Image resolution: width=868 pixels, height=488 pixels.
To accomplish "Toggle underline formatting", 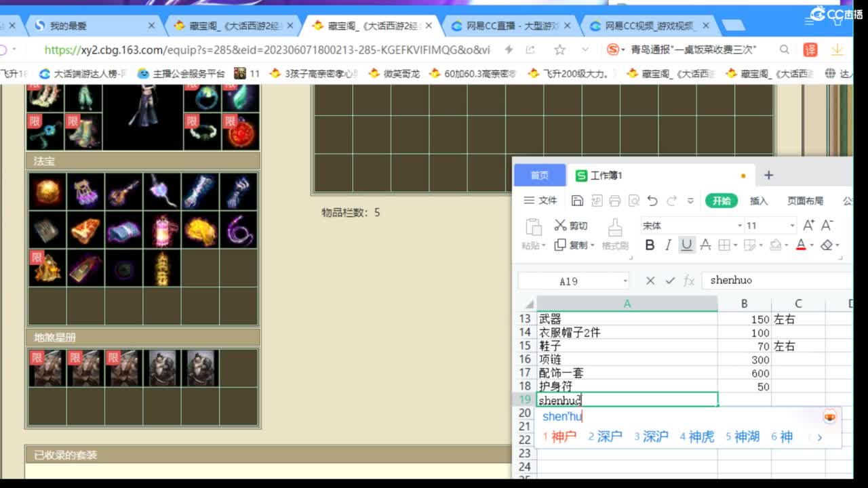I will click(687, 245).
